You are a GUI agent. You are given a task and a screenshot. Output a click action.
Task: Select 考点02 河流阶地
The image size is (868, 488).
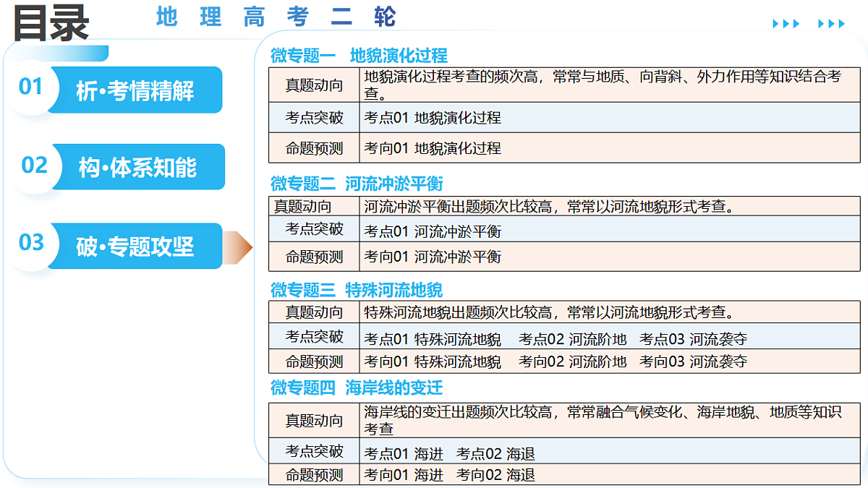point(573,339)
